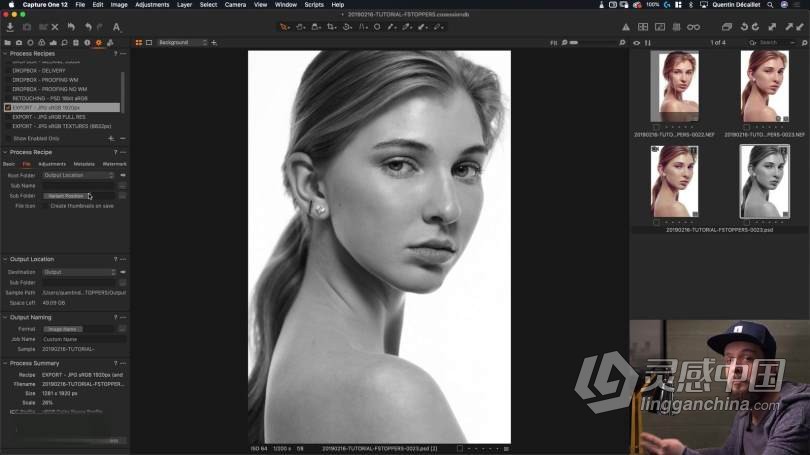Click Fit zoom button above viewer
This screenshot has height=455, width=810.
click(x=553, y=43)
